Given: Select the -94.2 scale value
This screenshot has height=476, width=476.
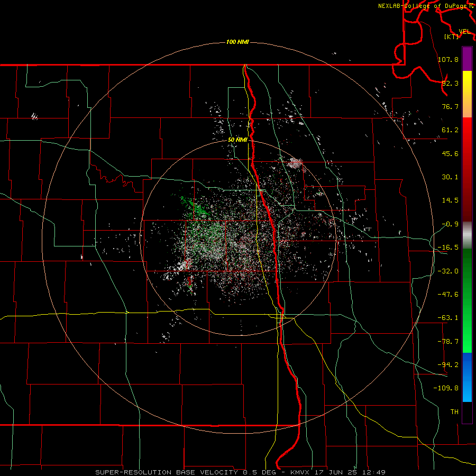Looking at the screenshot, I should (x=448, y=365).
